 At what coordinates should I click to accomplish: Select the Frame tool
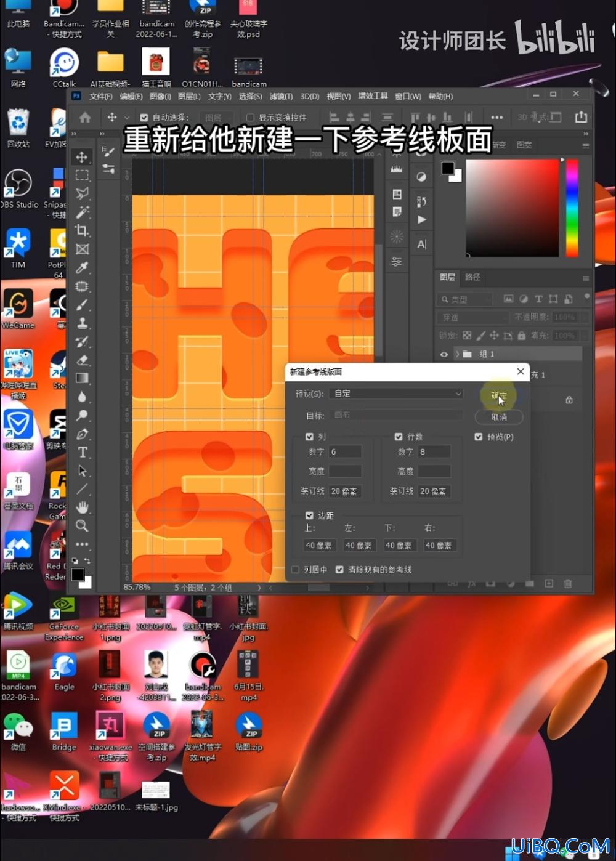point(82,249)
